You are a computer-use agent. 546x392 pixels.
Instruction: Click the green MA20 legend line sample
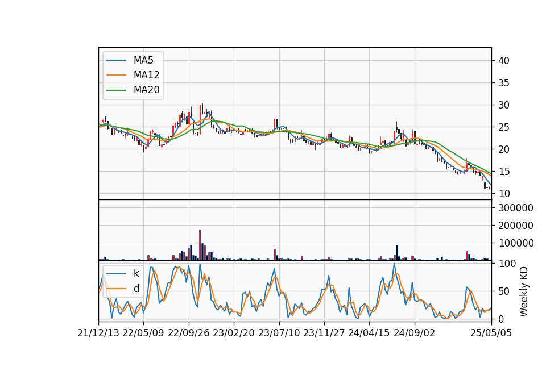(116, 90)
